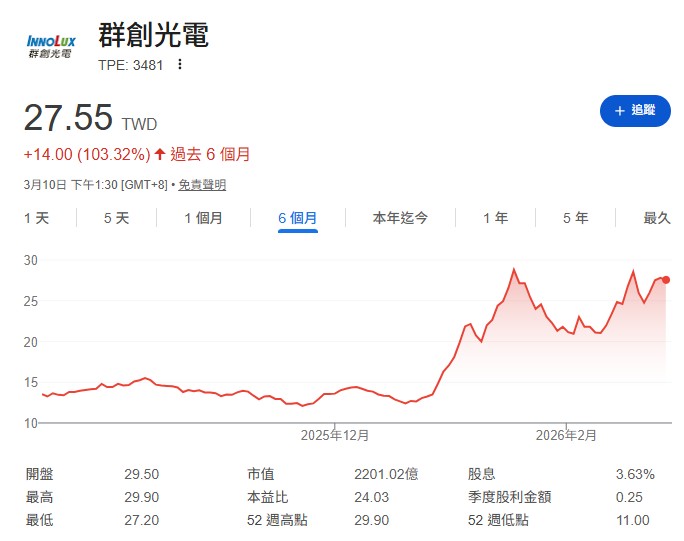This screenshot has width=684, height=541.
Task: Click the red up arrow next to 103.32%
Action: click(160, 154)
